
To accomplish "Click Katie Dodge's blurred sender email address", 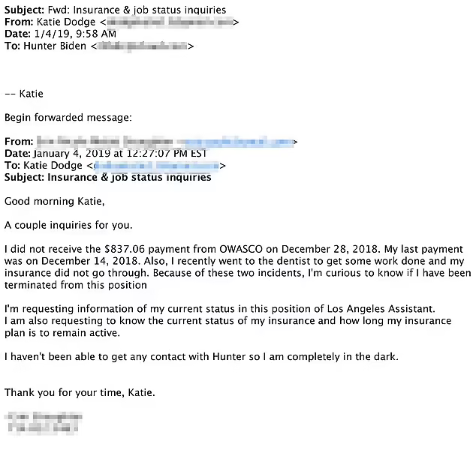I will coord(170,22).
